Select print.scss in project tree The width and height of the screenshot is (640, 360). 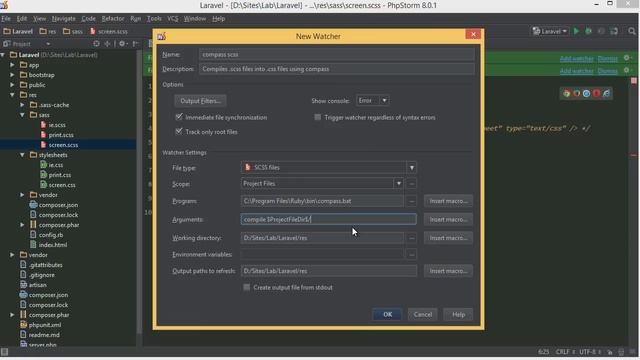(x=61, y=135)
